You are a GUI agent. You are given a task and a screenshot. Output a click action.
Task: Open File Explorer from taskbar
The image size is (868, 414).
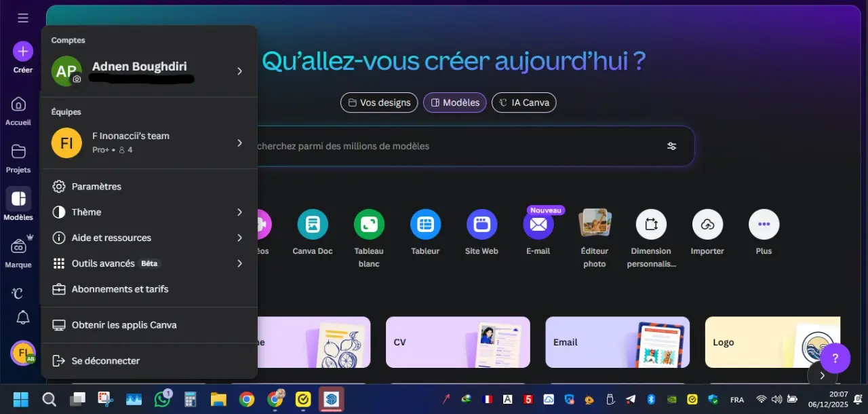click(x=218, y=399)
